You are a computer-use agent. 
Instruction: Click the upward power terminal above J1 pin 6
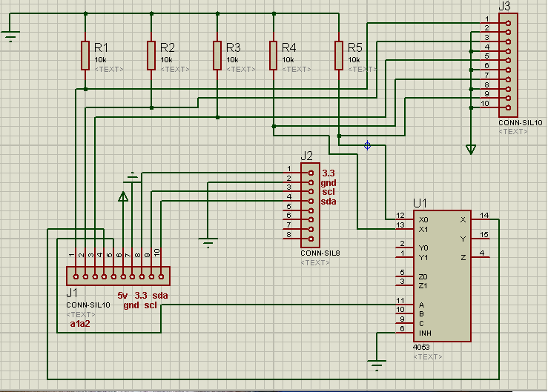123,196
